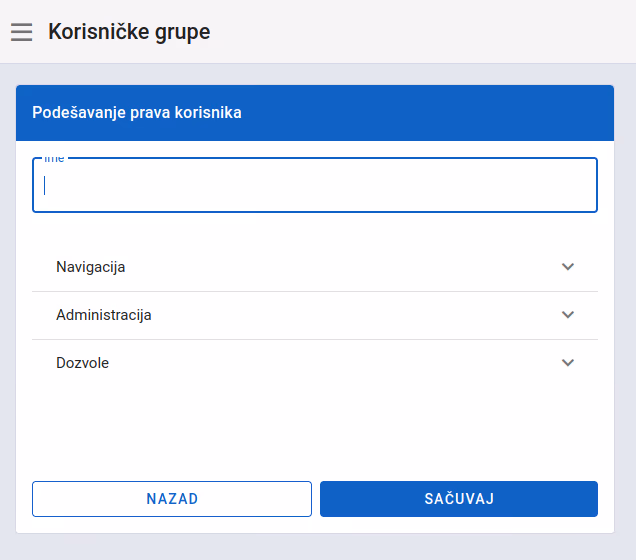Image resolution: width=636 pixels, height=560 pixels.
Task: Click the Dozvole row label
Action: pyautogui.click(x=82, y=363)
